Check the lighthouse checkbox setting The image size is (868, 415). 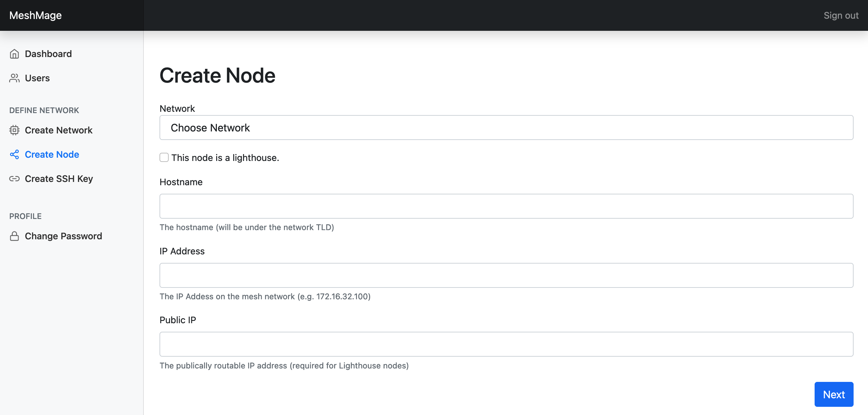164,157
